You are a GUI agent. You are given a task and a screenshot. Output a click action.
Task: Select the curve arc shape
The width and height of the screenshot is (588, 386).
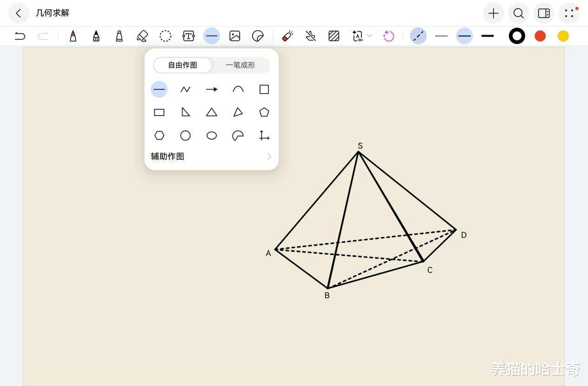238,89
